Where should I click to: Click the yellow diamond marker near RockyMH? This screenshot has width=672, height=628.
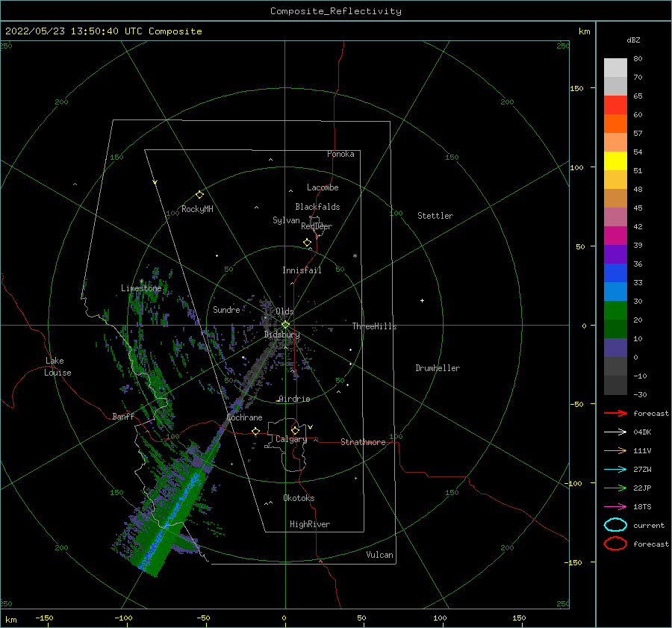(199, 195)
